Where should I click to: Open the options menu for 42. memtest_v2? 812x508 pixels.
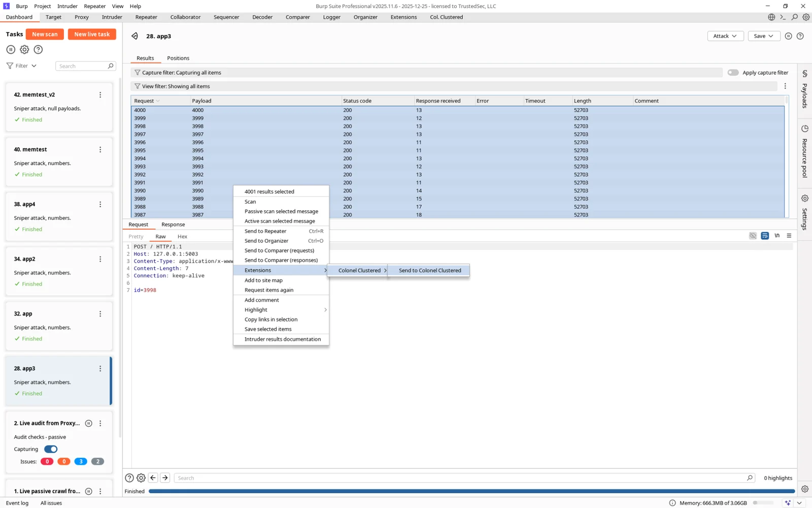[100, 94]
